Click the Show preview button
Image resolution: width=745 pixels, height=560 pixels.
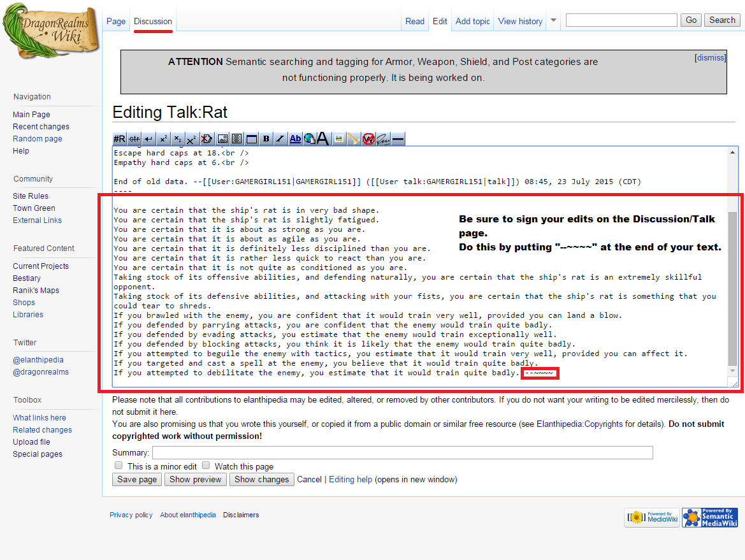point(196,480)
